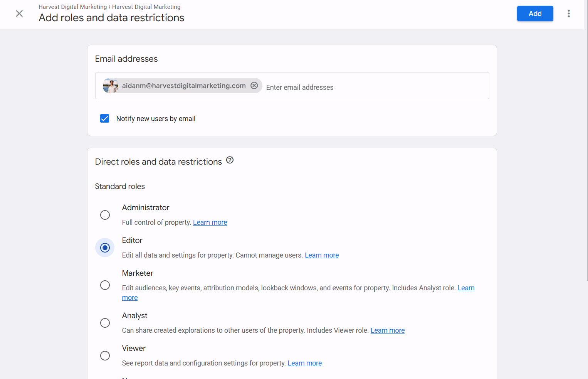The image size is (588, 379).
Task: Open Learn more link for Analyst role
Action: [x=388, y=330]
